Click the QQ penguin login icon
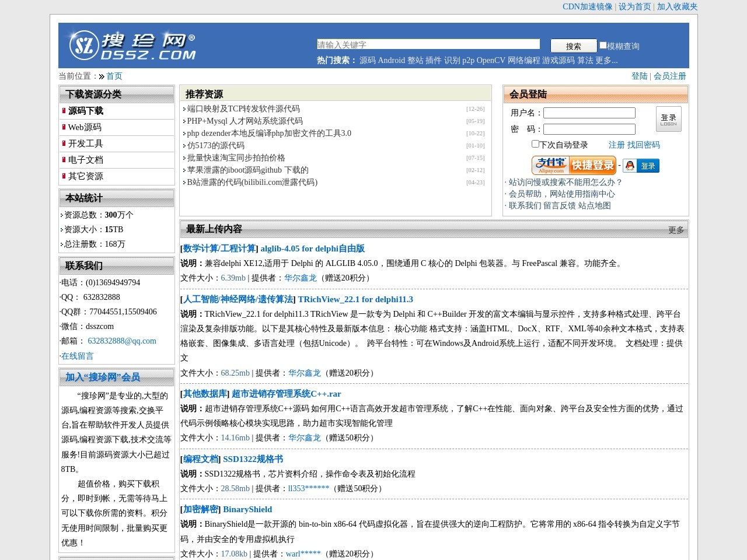This screenshot has height=560, width=747. pos(629,165)
